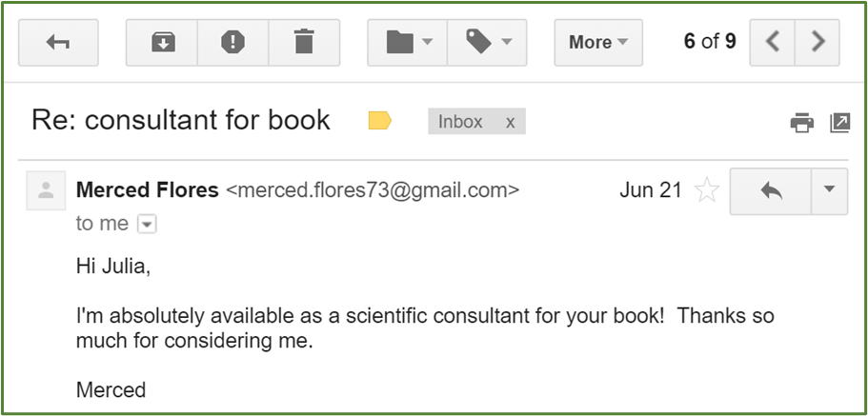The image size is (868, 416).
Task: Open the Move to folder dropdown
Action: coord(409,42)
